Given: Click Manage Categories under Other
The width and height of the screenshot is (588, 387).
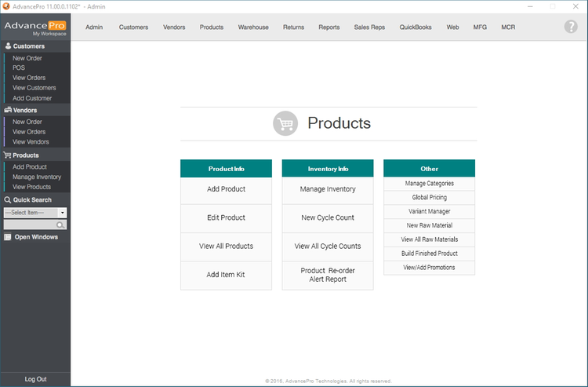Looking at the screenshot, I should pyautogui.click(x=430, y=184).
